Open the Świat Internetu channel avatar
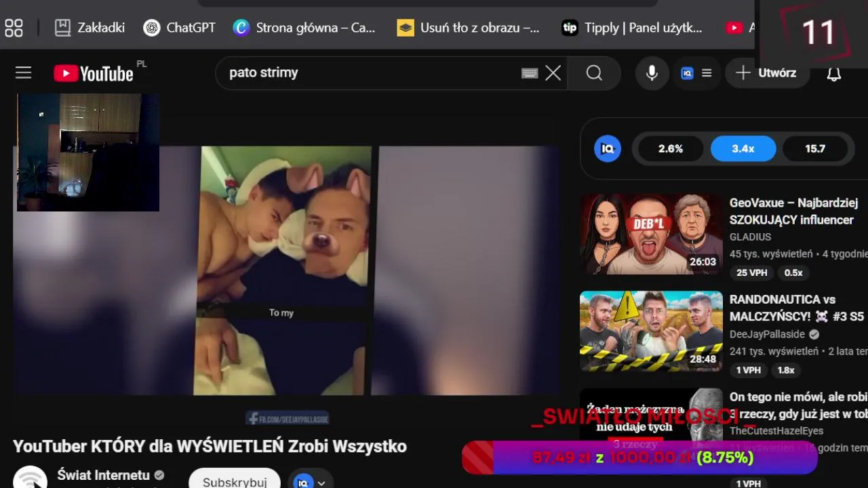Viewport: 868px width, 488px height. point(31,477)
